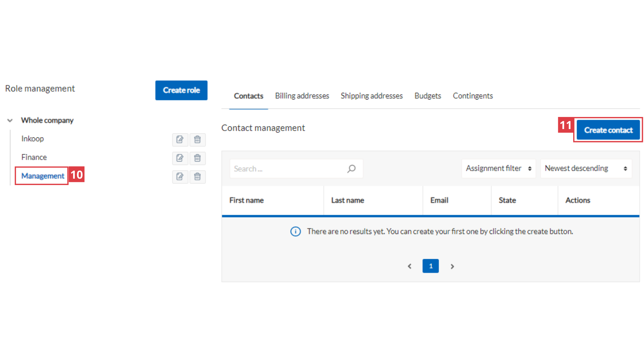Viewport: 644px width, 362px height.
Task: Select the Whole company node
Action: (47, 120)
